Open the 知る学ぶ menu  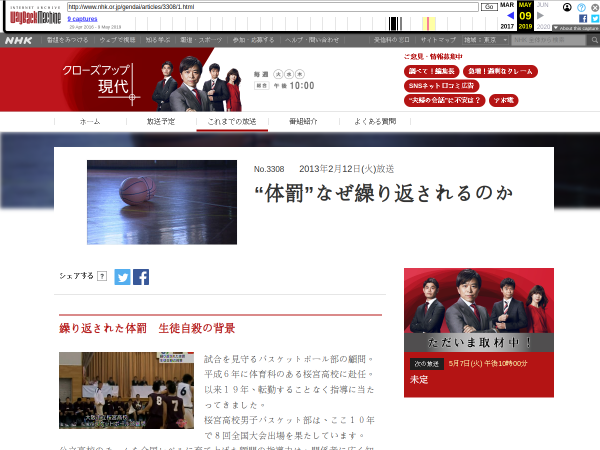158,40
